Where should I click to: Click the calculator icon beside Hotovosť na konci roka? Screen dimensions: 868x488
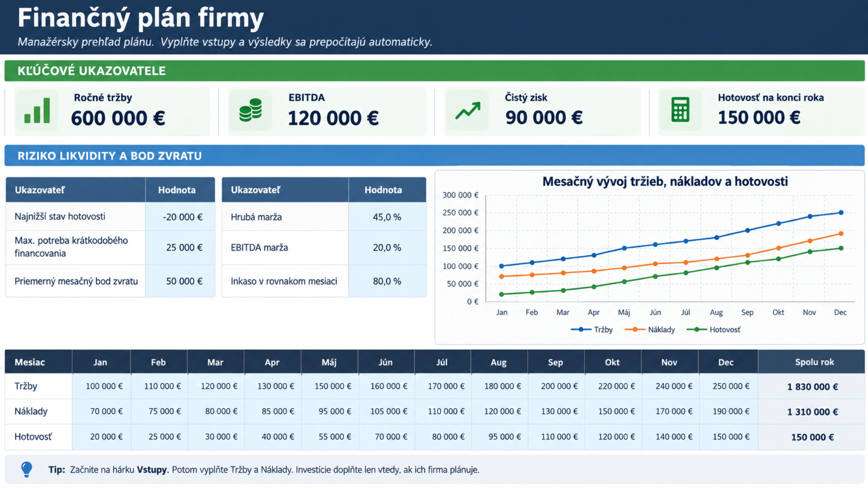click(680, 110)
